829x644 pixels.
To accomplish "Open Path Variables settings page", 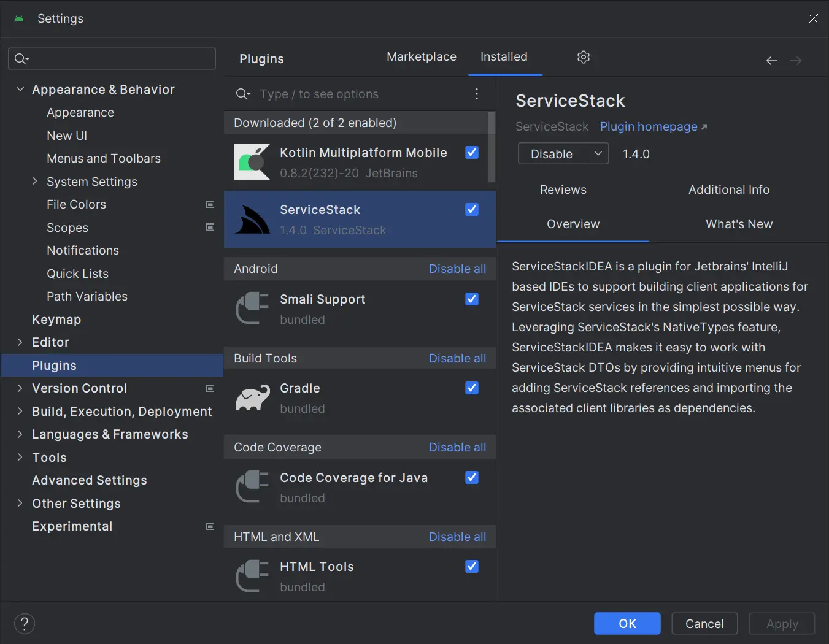I will (x=87, y=296).
